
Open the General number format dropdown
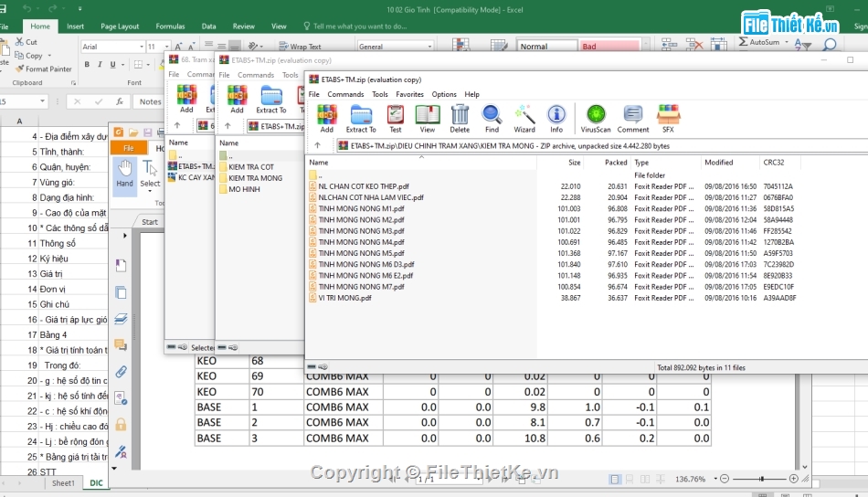tap(430, 47)
